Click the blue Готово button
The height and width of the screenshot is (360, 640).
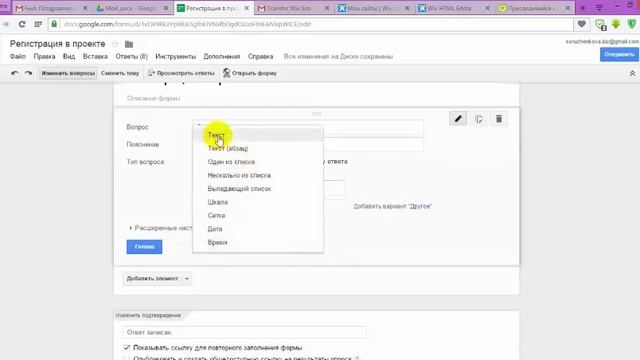tap(144, 247)
